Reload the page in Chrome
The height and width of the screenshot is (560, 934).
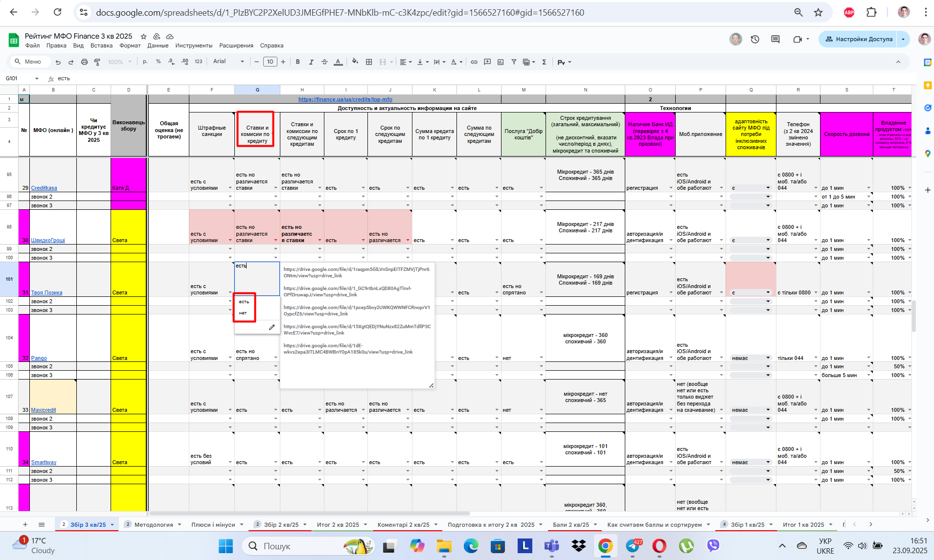pos(57,12)
